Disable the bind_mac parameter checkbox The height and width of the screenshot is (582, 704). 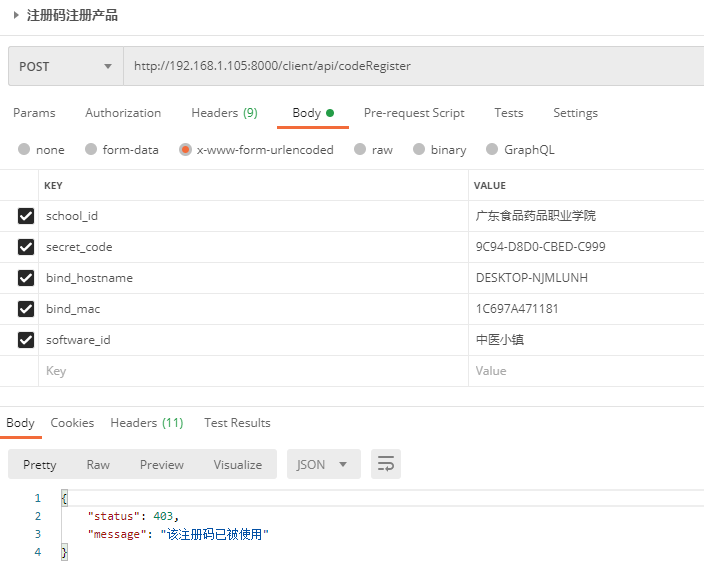coord(26,309)
